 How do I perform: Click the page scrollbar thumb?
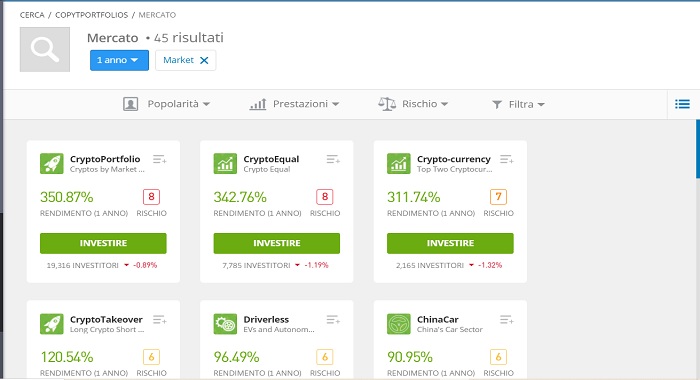coord(698,149)
